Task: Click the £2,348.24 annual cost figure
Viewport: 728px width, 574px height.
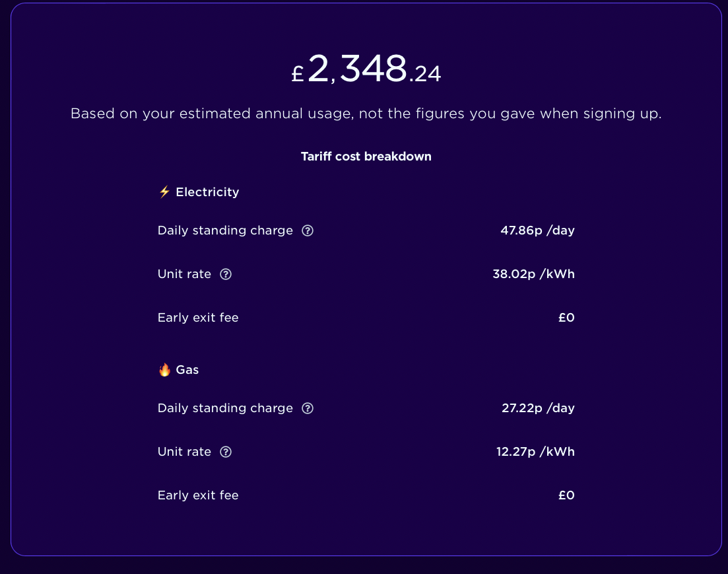Action: (x=366, y=68)
